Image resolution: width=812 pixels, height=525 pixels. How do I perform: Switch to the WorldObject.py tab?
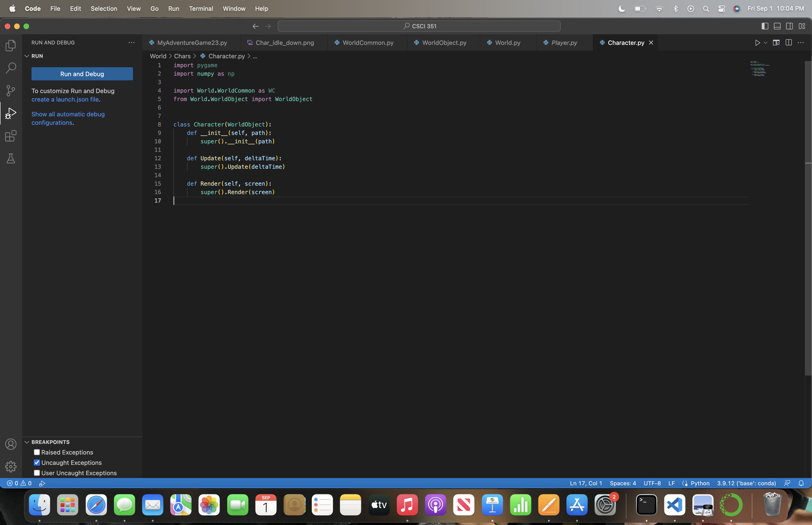tap(444, 43)
